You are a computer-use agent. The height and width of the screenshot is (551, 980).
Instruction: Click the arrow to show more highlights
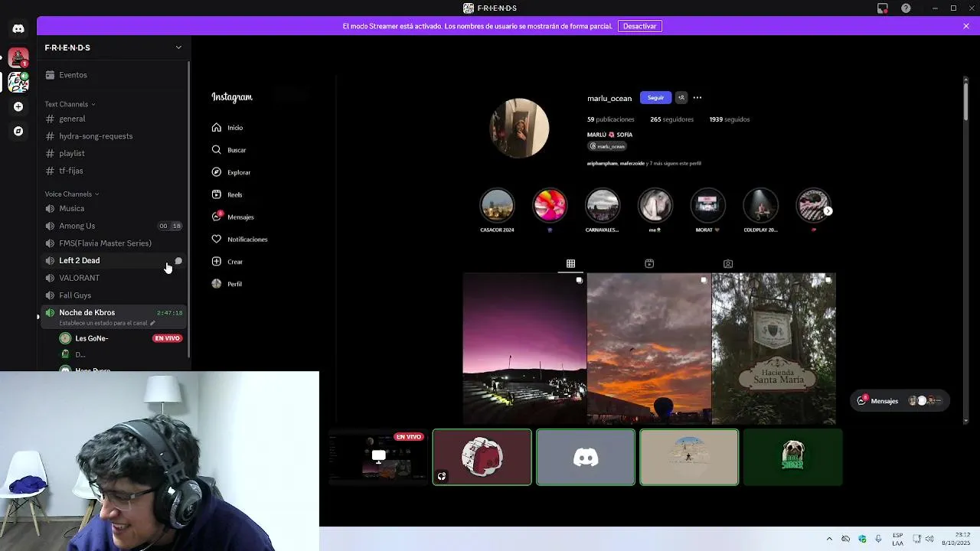pyautogui.click(x=828, y=211)
